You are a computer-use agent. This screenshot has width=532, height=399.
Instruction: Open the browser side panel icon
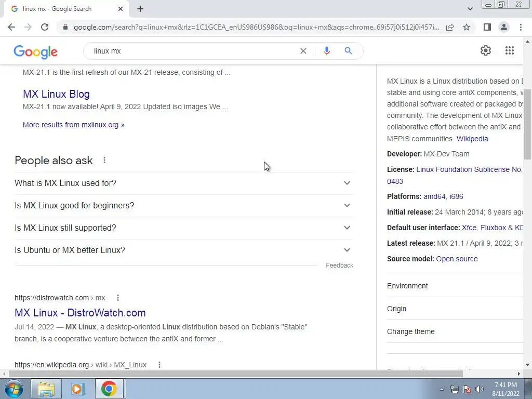coord(487,27)
